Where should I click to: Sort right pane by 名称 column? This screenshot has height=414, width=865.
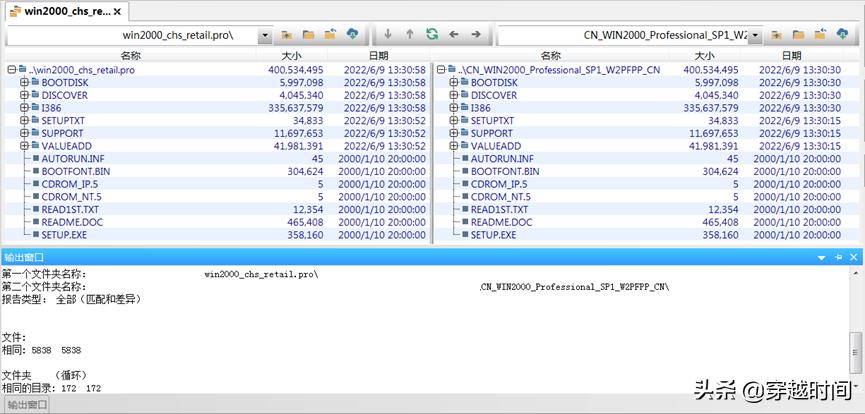[x=551, y=56]
